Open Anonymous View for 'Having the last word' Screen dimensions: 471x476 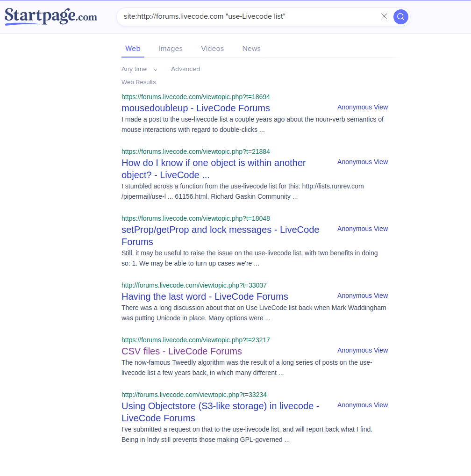(363, 296)
